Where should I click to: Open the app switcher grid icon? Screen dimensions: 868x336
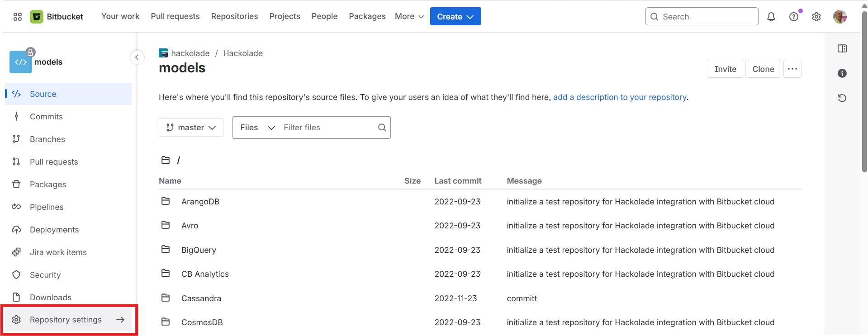(x=18, y=17)
